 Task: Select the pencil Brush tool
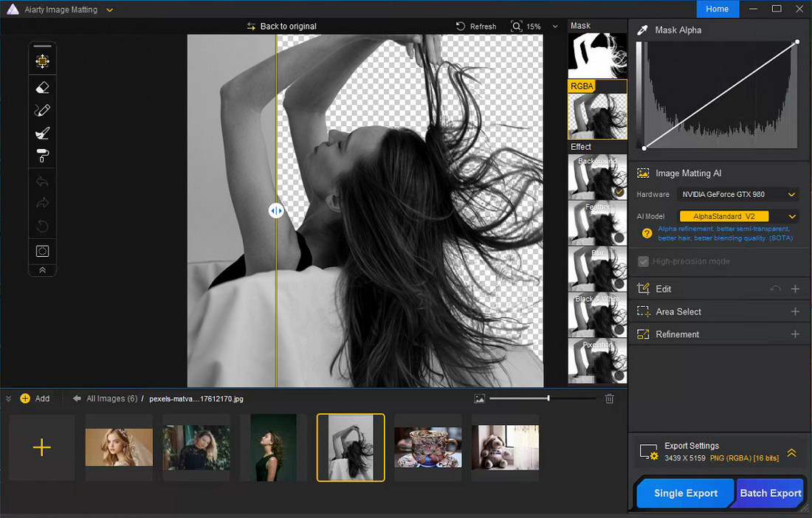pos(42,110)
